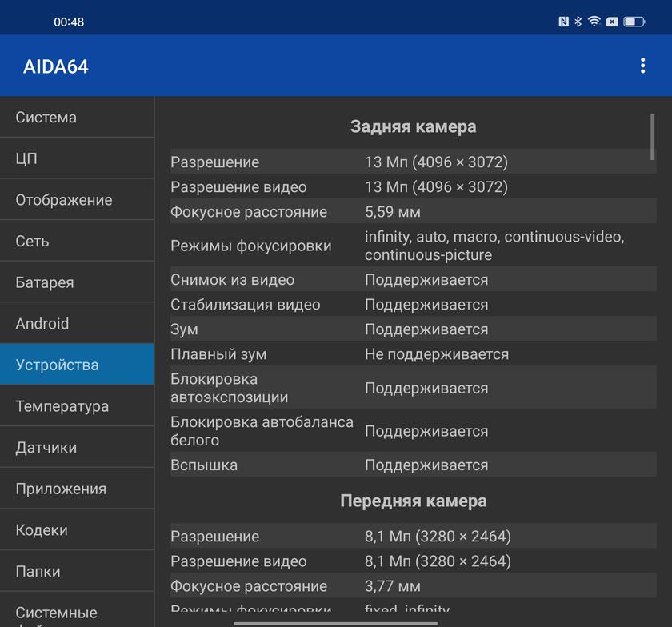This screenshot has height=627, width=672.
Task: Tap the Bluetooth status icon
Action: point(578,22)
